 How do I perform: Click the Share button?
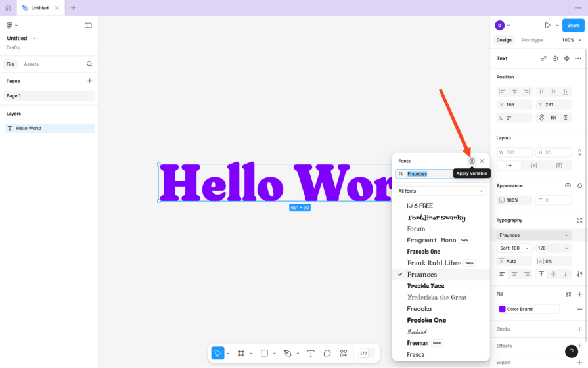[573, 26]
